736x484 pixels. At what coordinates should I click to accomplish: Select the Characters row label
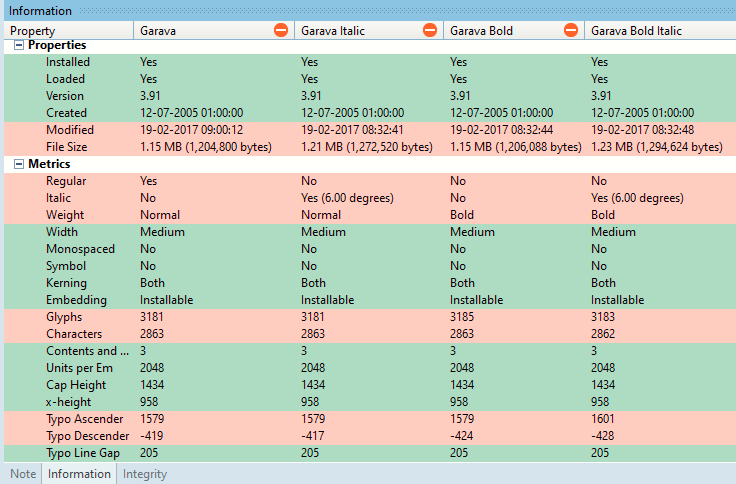[x=74, y=334]
